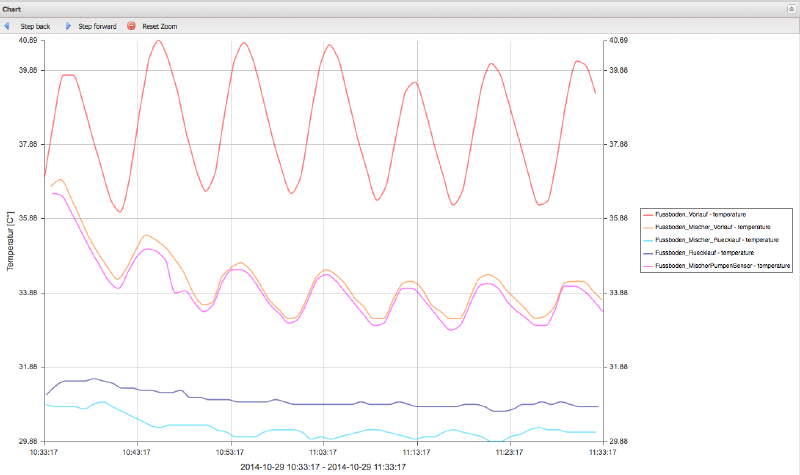800x475 pixels.
Task: Click the magenta MischerPumpenSensor legend color line
Action: point(648,266)
